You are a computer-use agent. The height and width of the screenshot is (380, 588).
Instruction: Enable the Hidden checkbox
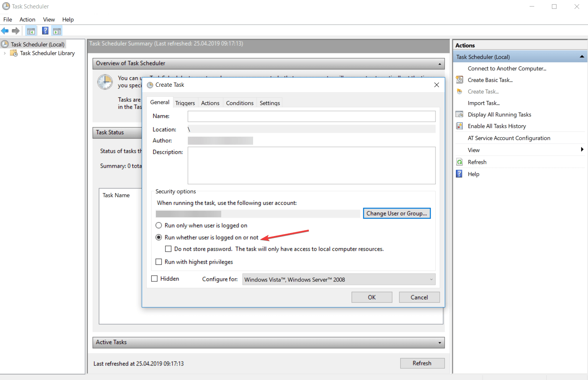tap(154, 278)
